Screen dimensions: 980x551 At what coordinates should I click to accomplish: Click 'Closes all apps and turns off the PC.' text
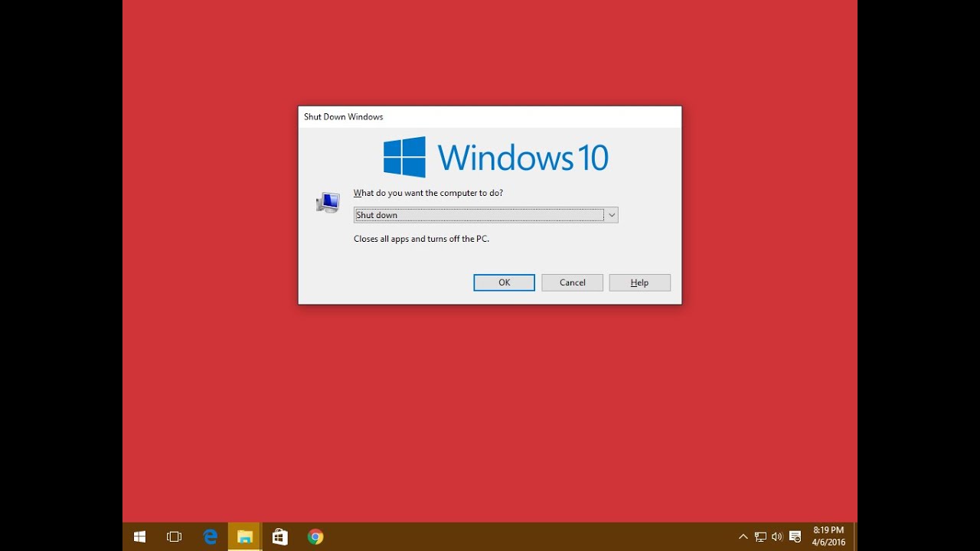click(x=421, y=239)
